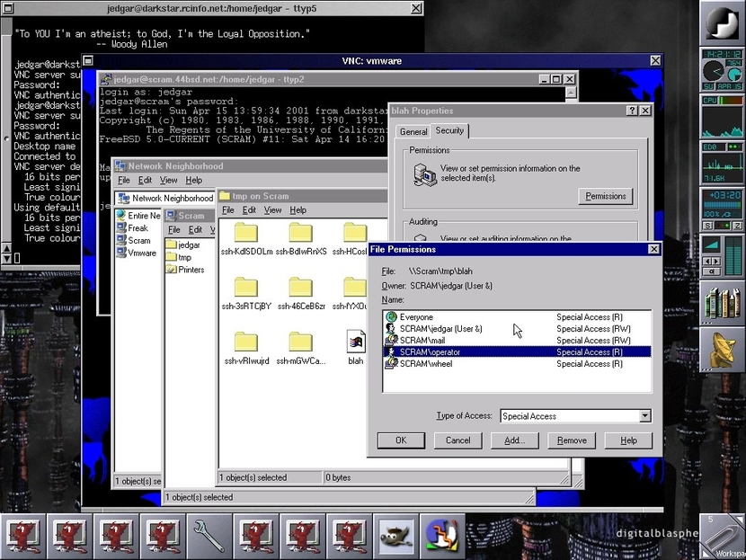The image size is (746, 560).
Task: Select SCRAM\operator permission entry
Action: pyautogui.click(x=517, y=352)
